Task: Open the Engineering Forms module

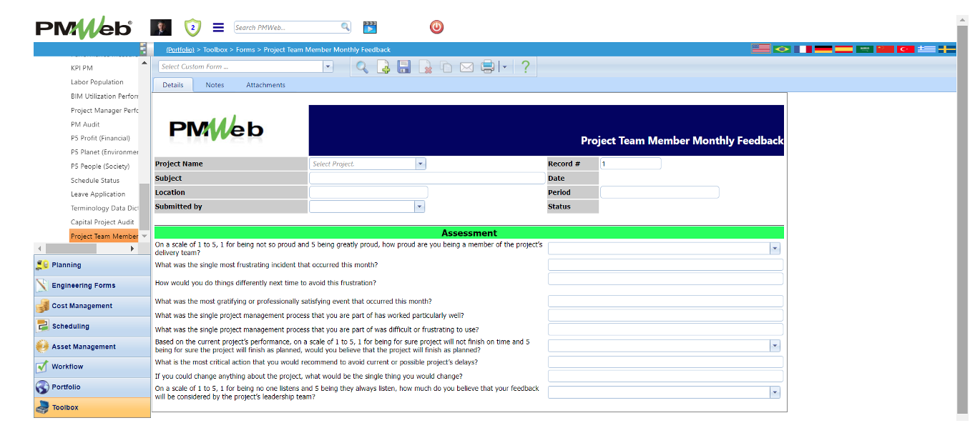Action: [x=92, y=286]
